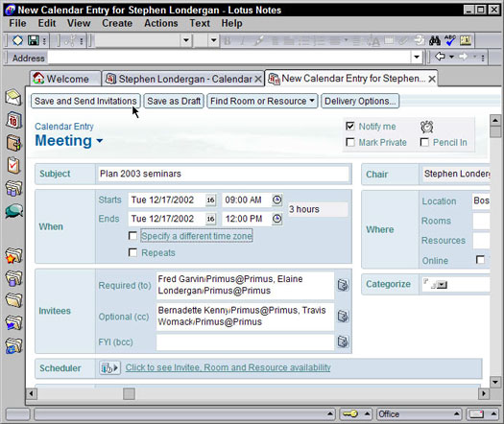Check the Online meeting checkbox
Image resolution: width=504 pixels, height=424 pixels.
pyautogui.click(x=480, y=260)
